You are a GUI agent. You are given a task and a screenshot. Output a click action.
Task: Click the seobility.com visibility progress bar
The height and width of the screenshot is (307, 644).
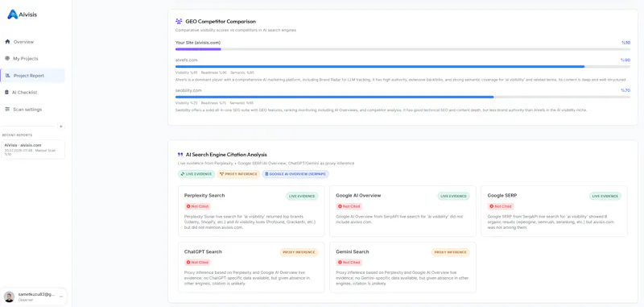click(x=402, y=97)
